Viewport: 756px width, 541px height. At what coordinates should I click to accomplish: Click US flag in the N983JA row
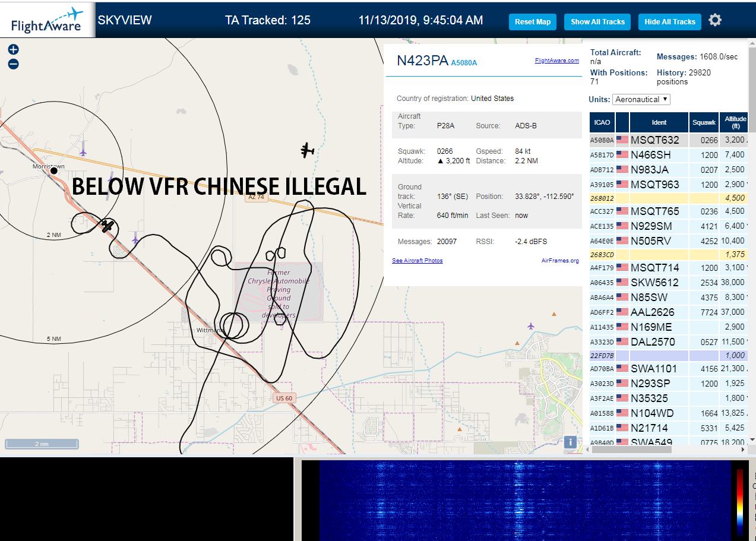(622, 170)
